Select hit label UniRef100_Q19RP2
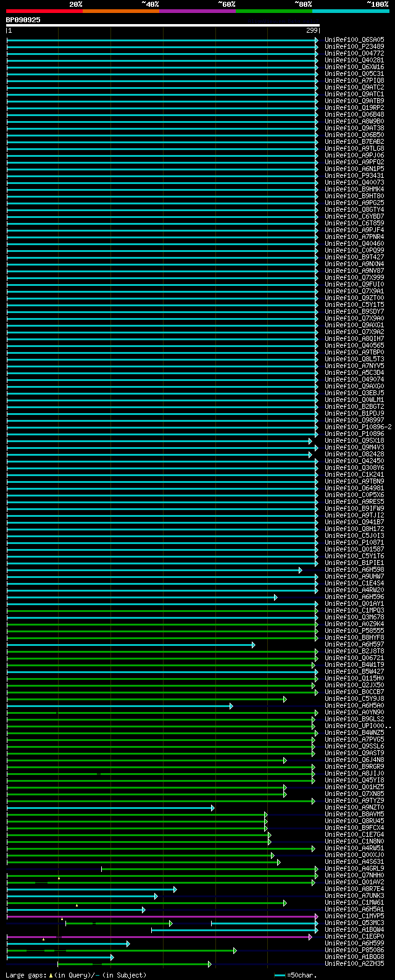Viewport: 395px width, 980px height. point(354,107)
